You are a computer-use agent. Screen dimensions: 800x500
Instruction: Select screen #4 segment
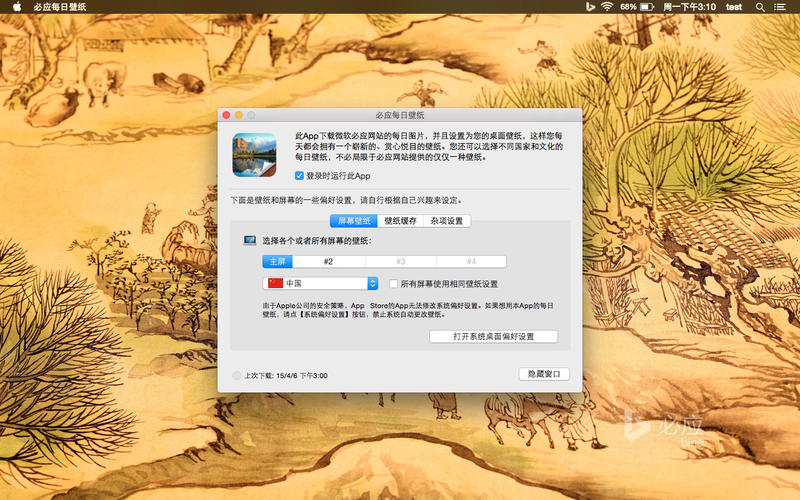471,262
